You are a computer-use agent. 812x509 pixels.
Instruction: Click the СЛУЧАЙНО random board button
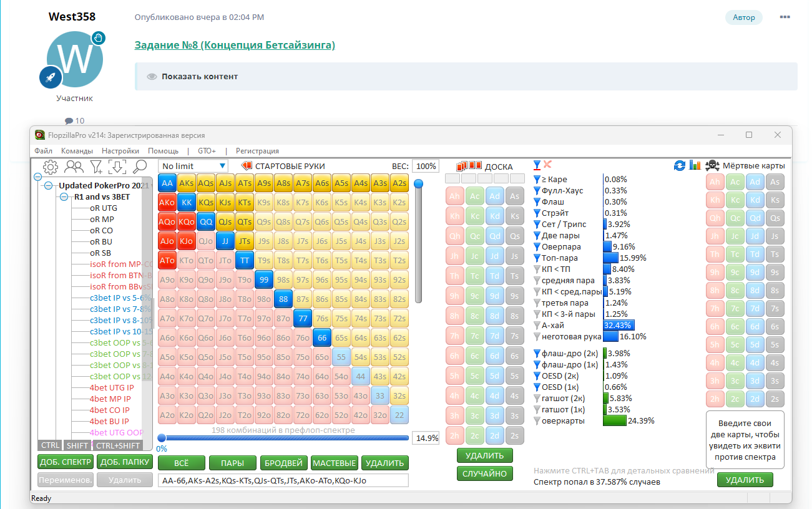coord(484,473)
